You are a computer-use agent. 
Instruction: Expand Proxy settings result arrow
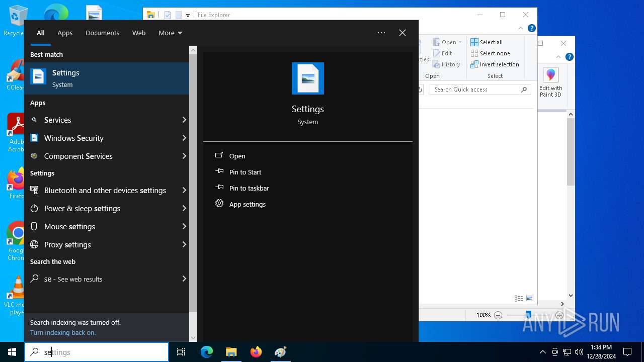click(184, 244)
